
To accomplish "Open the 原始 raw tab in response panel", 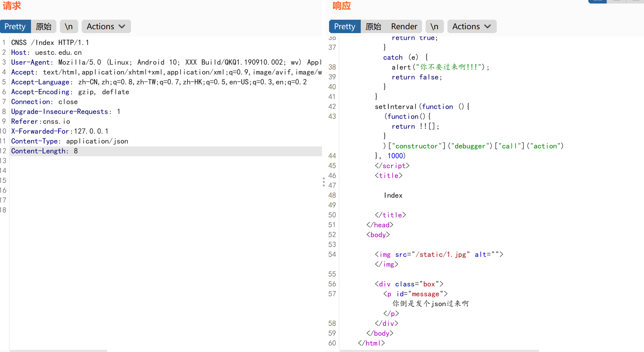I will pyautogui.click(x=373, y=26).
